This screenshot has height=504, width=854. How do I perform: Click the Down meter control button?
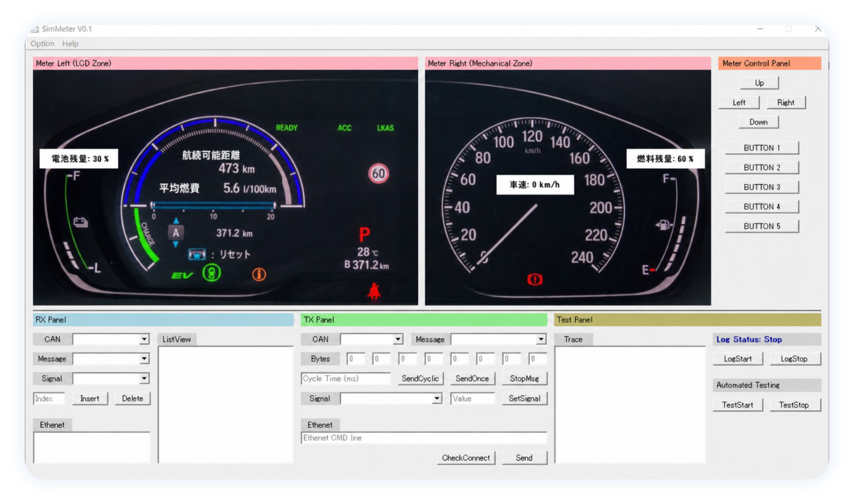pos(759,122)
